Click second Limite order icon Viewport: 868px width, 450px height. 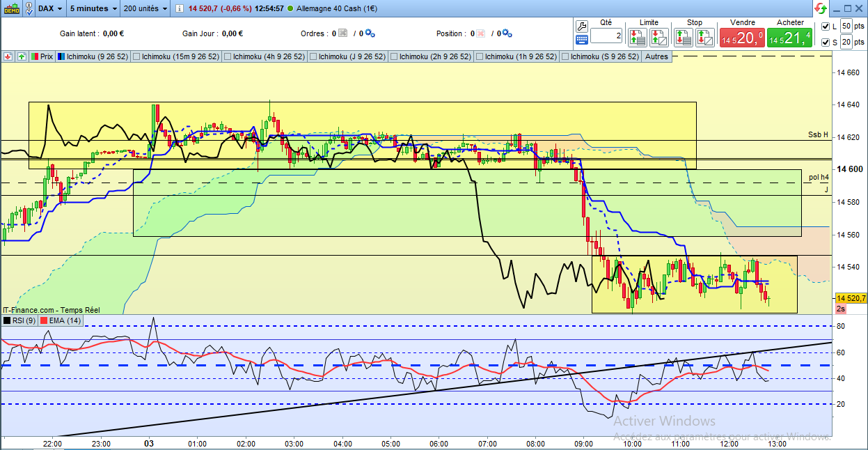[658, 37]
